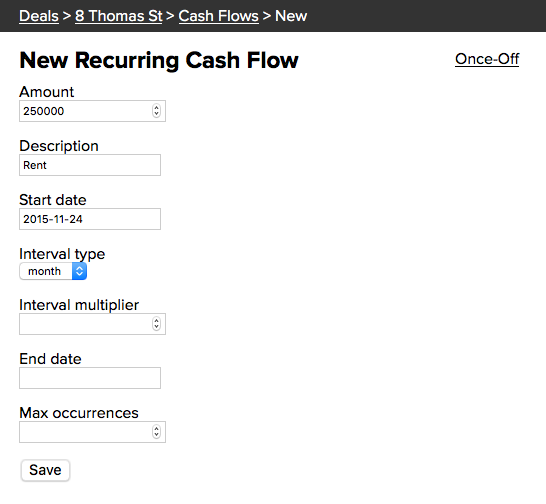Screen dimensions: 546x504
Task: Go to Deals breadcrumb link
Action: [39, 16]
